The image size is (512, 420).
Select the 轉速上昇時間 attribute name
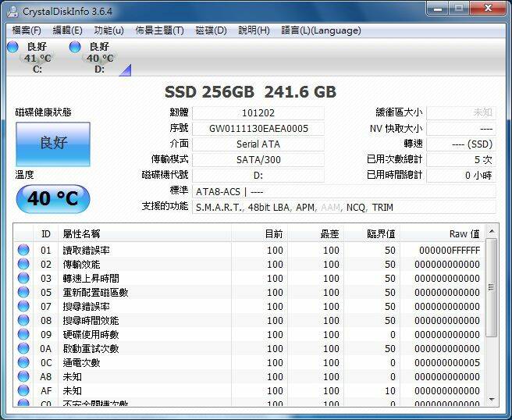(x=91, y=279)
